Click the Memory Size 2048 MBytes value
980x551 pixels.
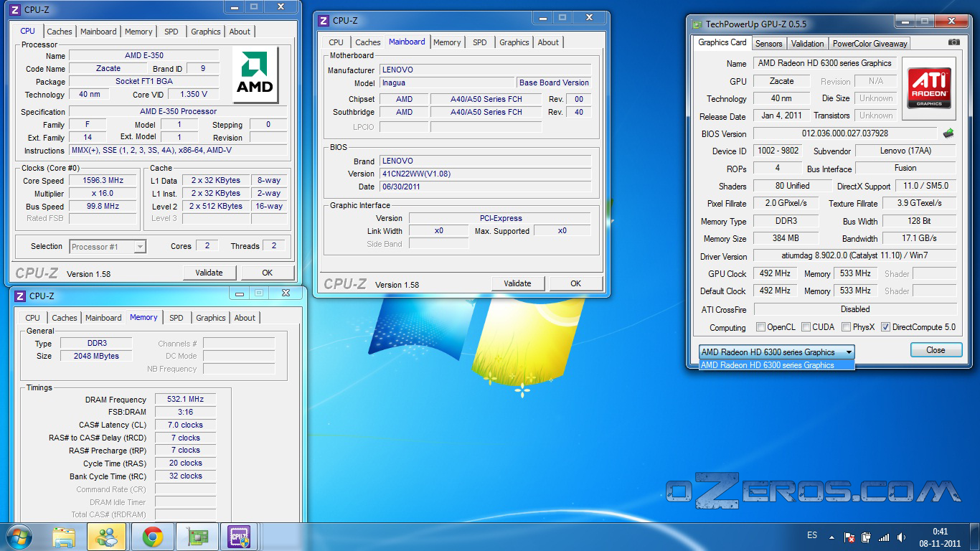tap(96, 356)
